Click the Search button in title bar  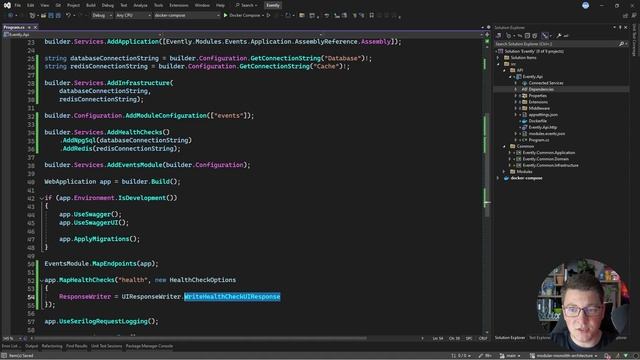click(246, 5)
